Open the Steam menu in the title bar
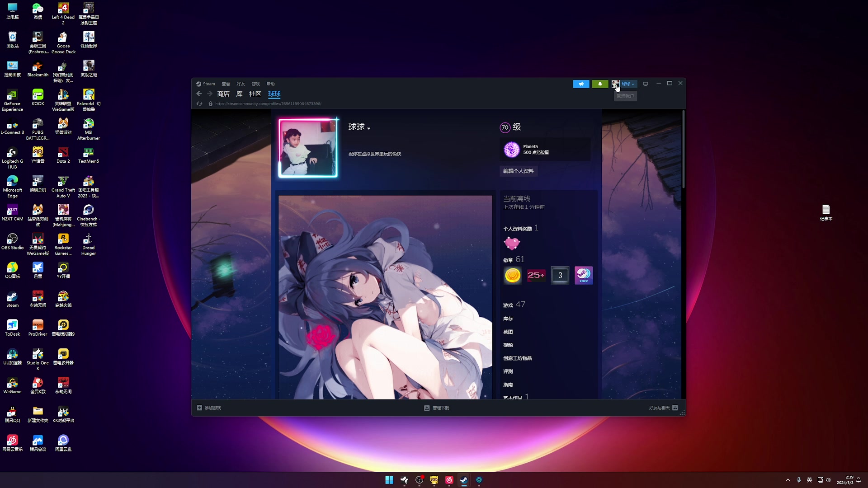 click(206, 84)
